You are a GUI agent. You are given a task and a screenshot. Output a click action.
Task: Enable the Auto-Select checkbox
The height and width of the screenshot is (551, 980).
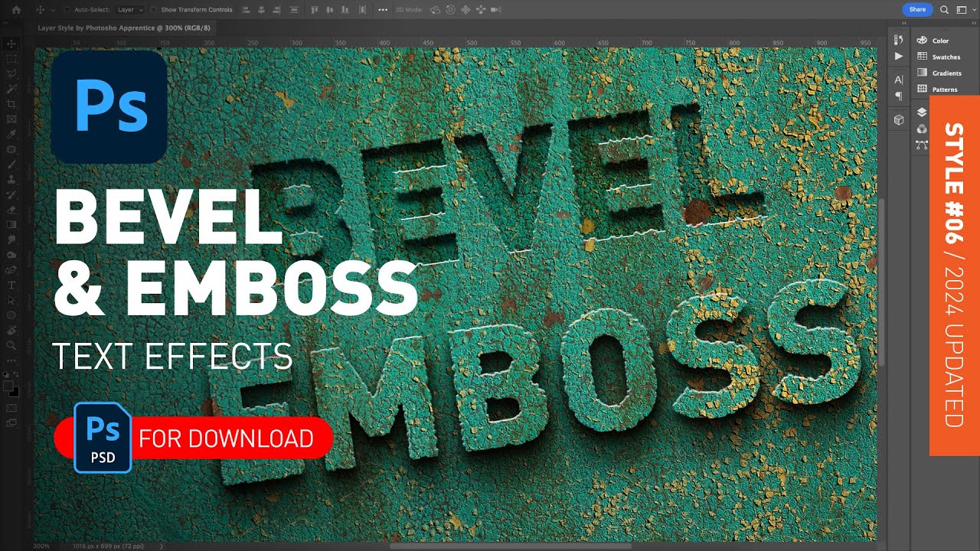[x=67, y=10]
